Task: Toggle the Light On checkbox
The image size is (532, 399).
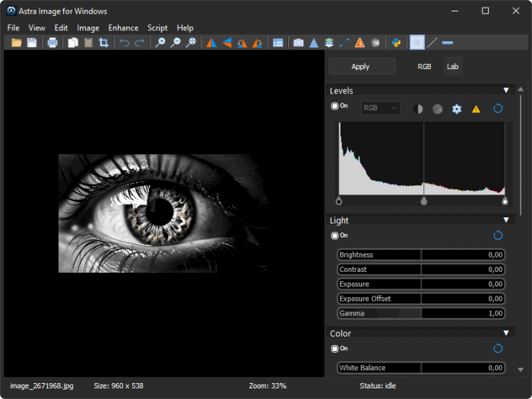Action: (x=335, y=236)
